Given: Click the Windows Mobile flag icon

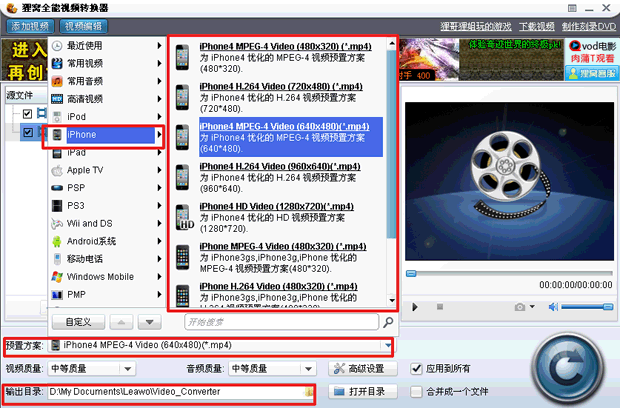Looking at the screenshot, I should coord(57,277).
